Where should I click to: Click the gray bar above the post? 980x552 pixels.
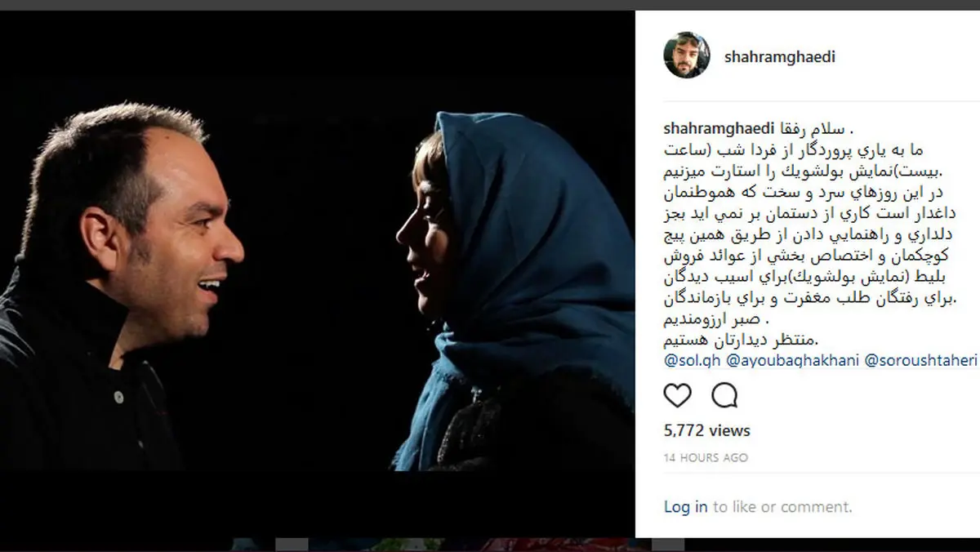pos(490,4)
